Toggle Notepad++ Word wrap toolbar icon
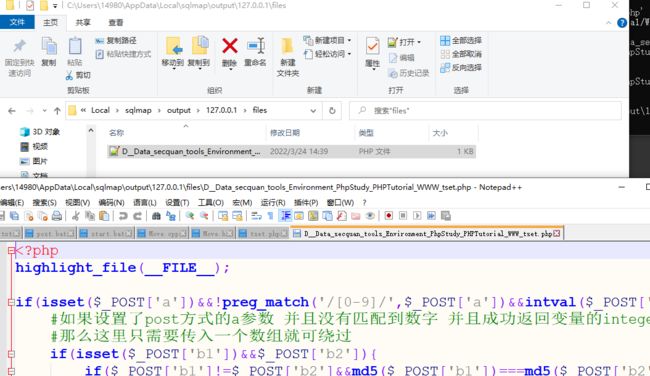This screenshot has width=650, height=376. (x=257, y=216)
